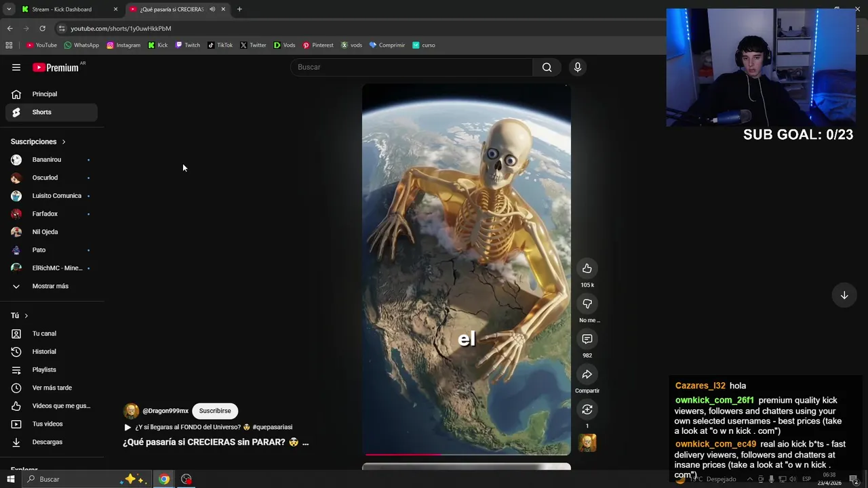868x488 pixels.
Task: Open the linked video FONDO del Universo
Action: coord(208,427)
